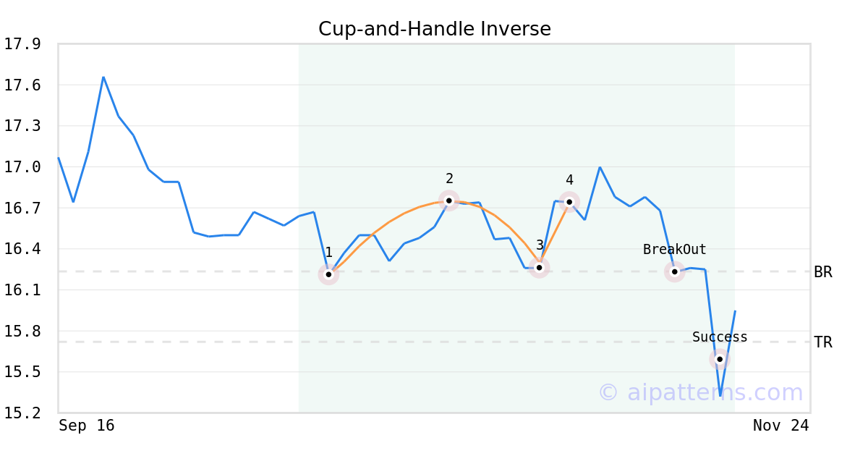Click the 15.8 price axis label
Image resolution: width=868 pixels, height=456 pixels.
tap(22, 332)
